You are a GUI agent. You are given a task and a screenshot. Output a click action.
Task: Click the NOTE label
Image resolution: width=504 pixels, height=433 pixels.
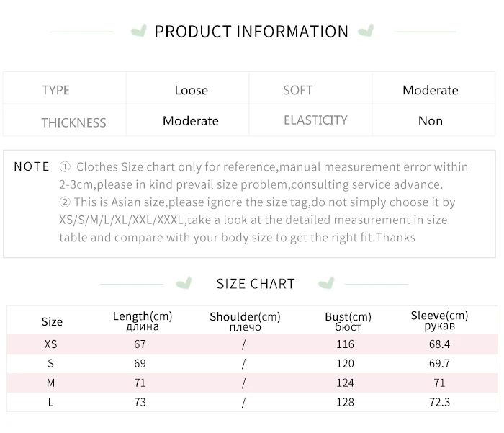[32, 166]
